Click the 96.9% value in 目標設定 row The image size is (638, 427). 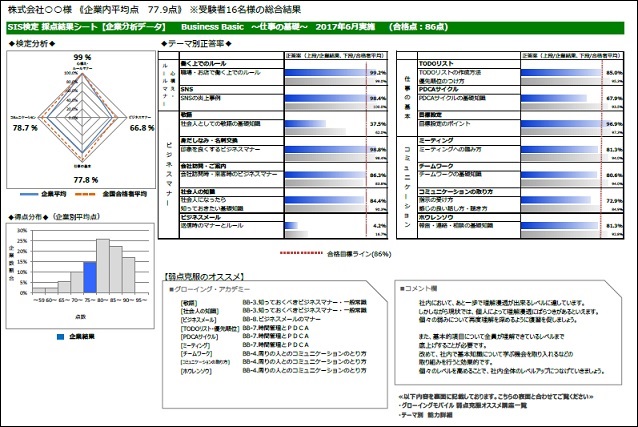point(614,124)
